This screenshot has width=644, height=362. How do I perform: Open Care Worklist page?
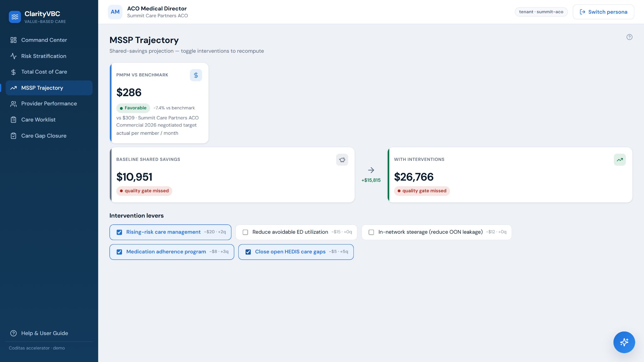pyautogui.click(x=49, y=120)
